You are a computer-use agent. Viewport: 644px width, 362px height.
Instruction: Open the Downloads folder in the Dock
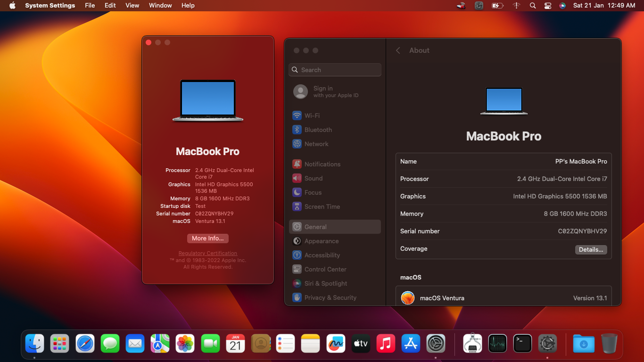584,344
